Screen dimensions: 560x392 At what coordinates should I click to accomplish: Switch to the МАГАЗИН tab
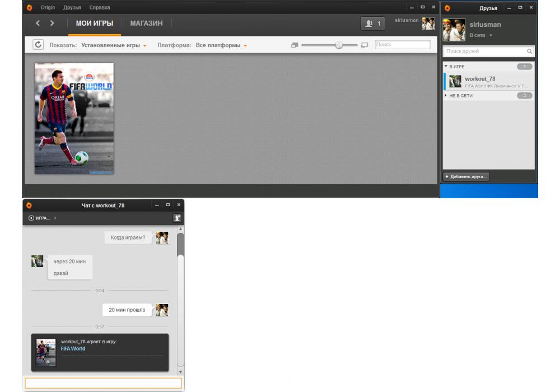click(x=146, y=24)
